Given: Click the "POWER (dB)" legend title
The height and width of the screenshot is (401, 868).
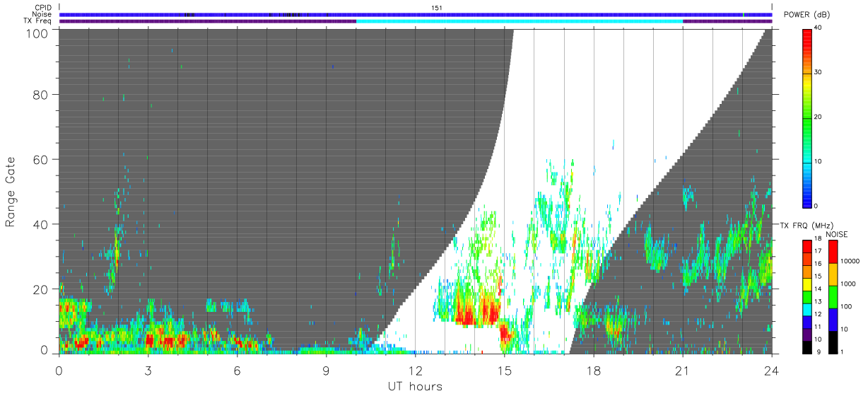Looking at the screenshot, I should (x=807, y=16).
